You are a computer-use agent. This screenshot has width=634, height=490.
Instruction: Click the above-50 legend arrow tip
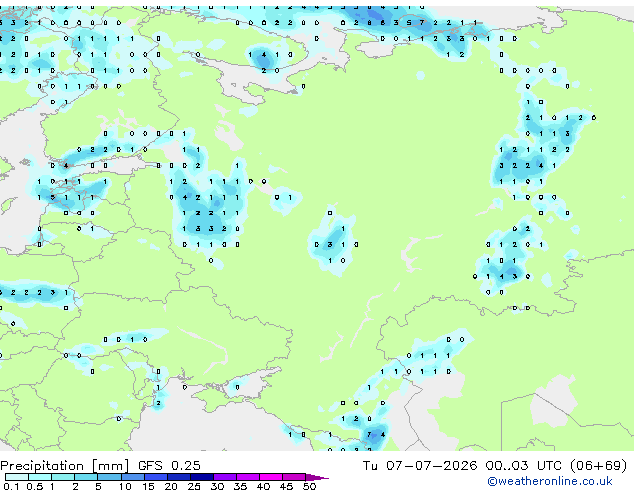317,477
